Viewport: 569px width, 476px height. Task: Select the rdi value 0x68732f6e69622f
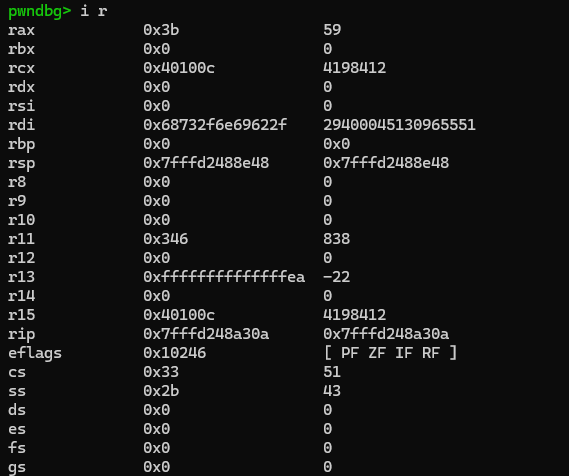click(215, 125)
